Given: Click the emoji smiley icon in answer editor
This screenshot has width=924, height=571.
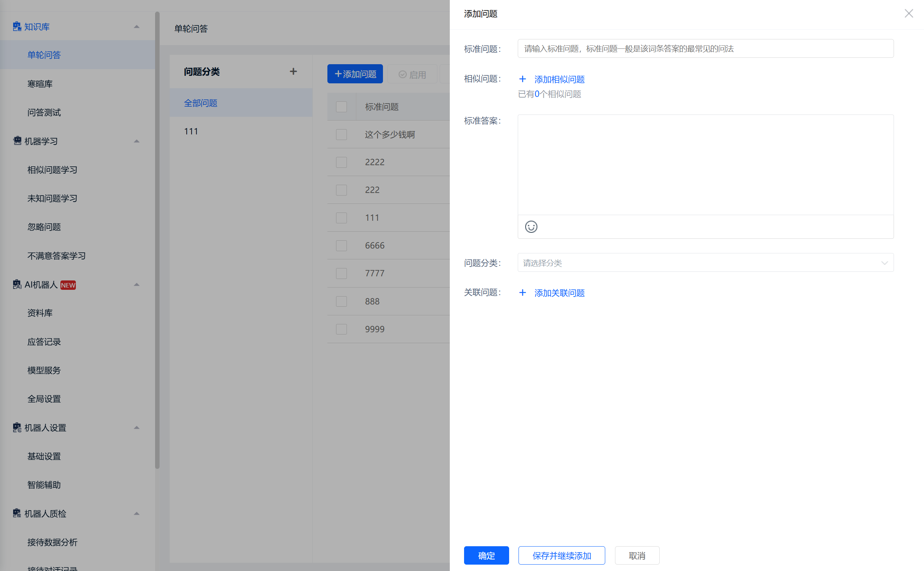Looking at the screenshot, I should [531, 227].
